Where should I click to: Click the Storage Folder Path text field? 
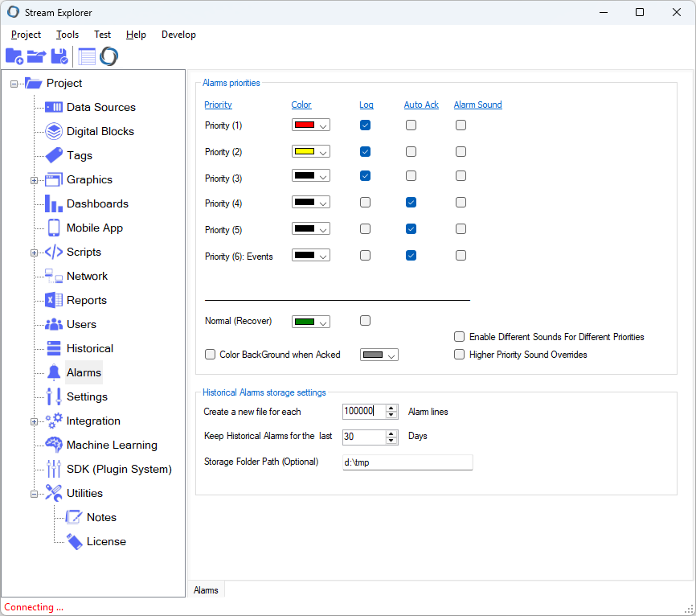point(407,462)
